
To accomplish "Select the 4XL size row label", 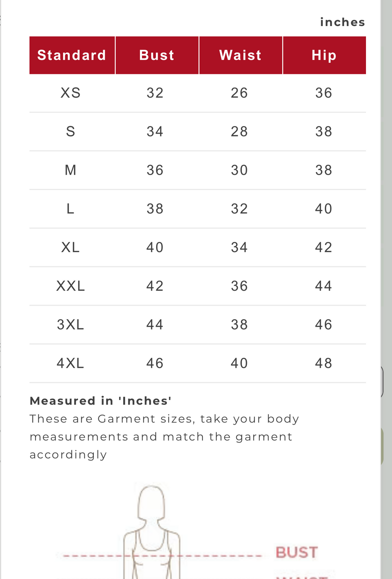I will [x=70, y=363].
